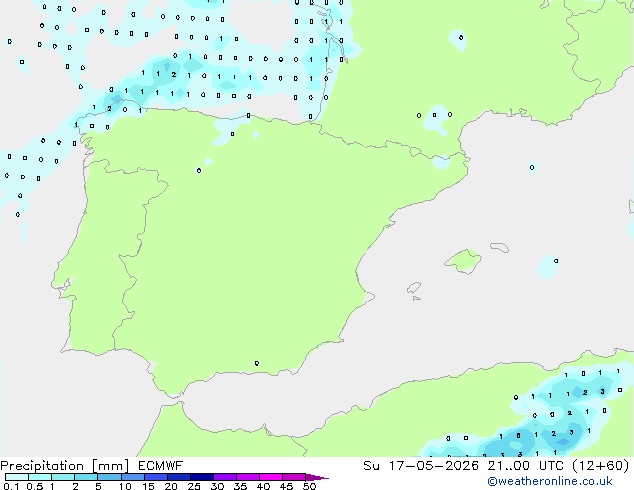634x490 pixels.
Task: Click the Mallorca island on the map
Action: 464,261
